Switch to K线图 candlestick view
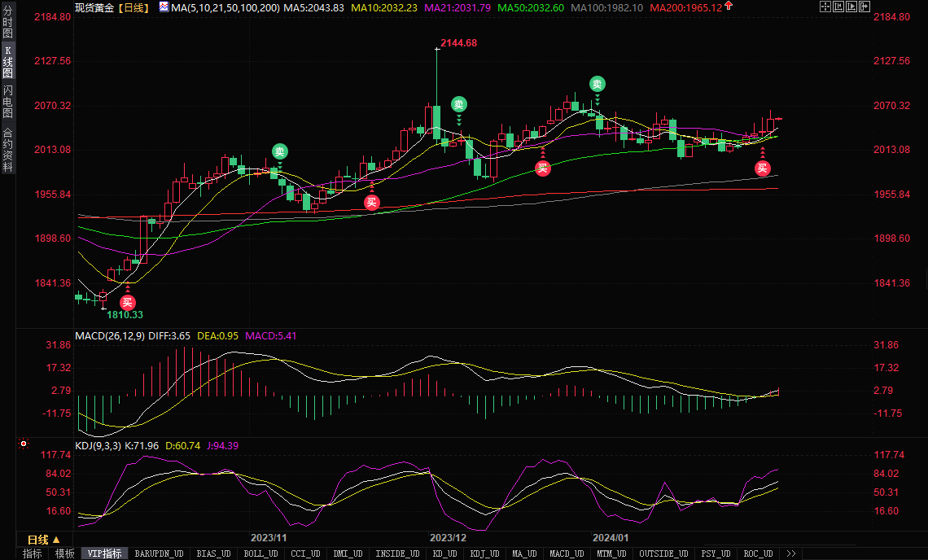Image resolution: width=928 pixels, height=560 pixels. pyautogui.click(x=7, y=63)
